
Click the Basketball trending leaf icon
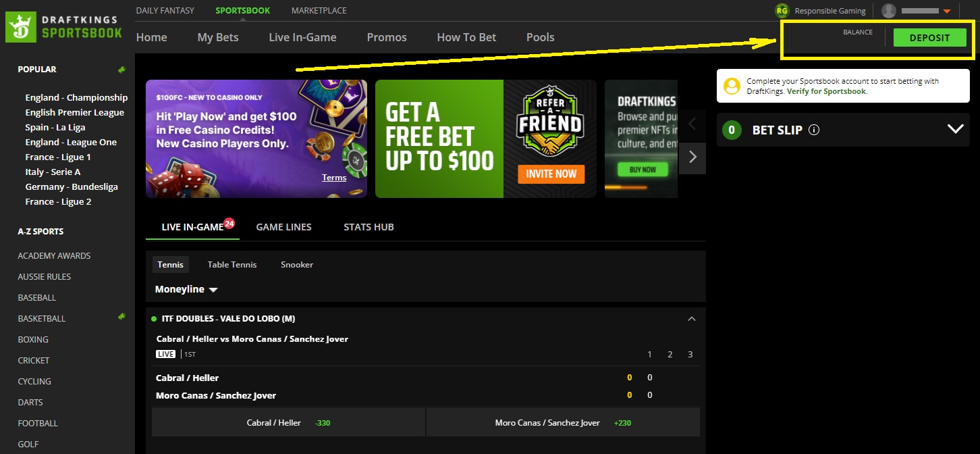coord(121,316)
